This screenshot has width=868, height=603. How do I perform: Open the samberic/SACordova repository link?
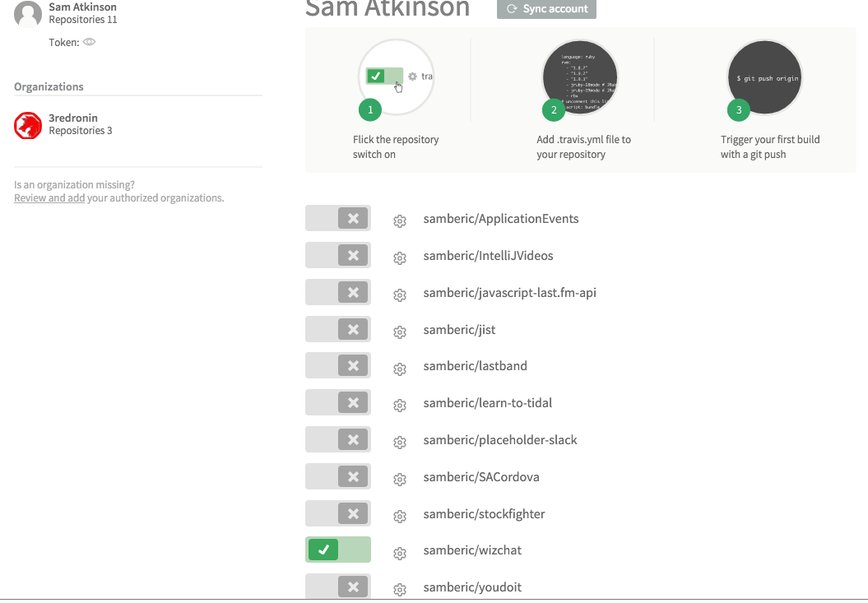point(481,477)
